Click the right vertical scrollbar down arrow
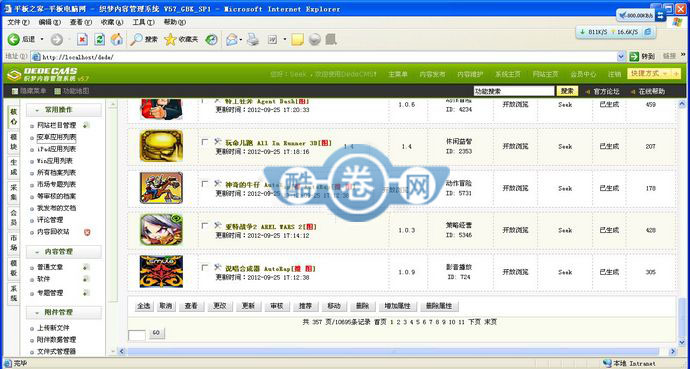Image resolution: width=690 pixels, height=369 pixels. [x=682, y=342]
